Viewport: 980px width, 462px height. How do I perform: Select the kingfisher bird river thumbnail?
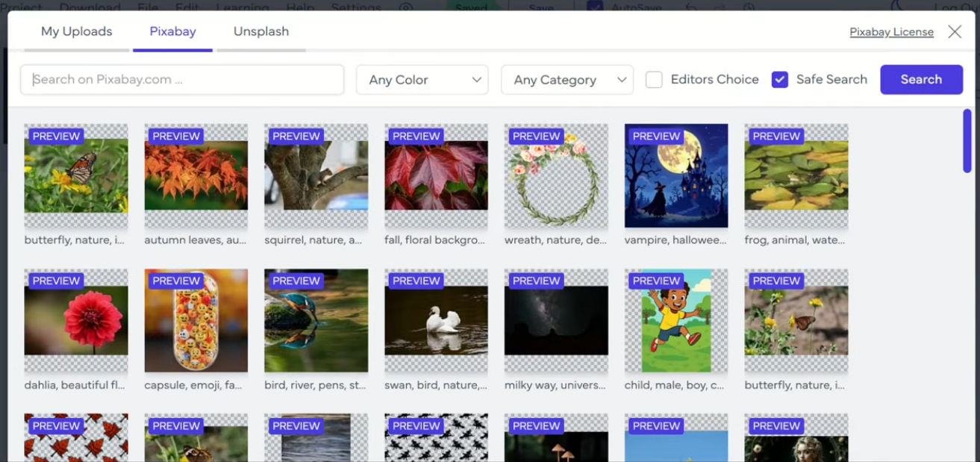click(x=316, y=320)
